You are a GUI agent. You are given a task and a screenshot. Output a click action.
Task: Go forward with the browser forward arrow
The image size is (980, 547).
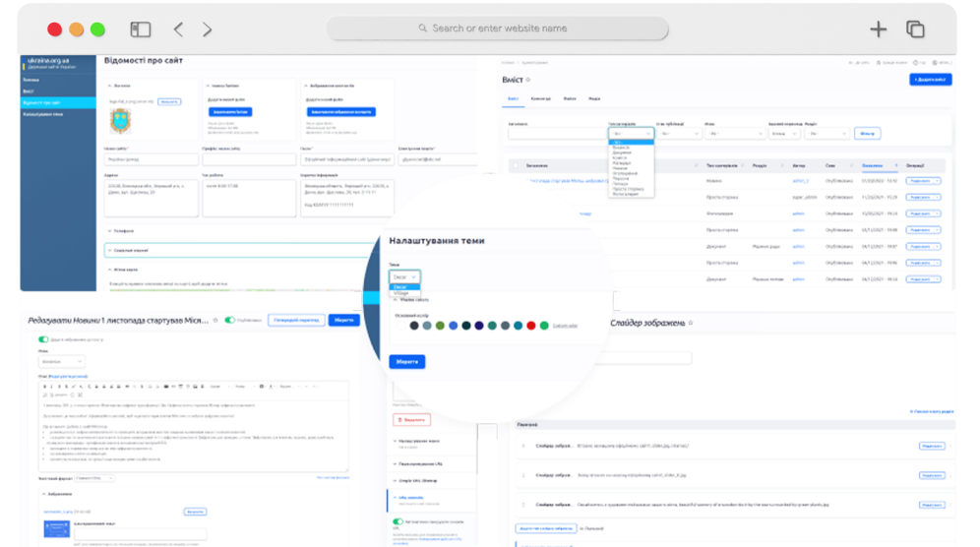[x=207, y=30]
